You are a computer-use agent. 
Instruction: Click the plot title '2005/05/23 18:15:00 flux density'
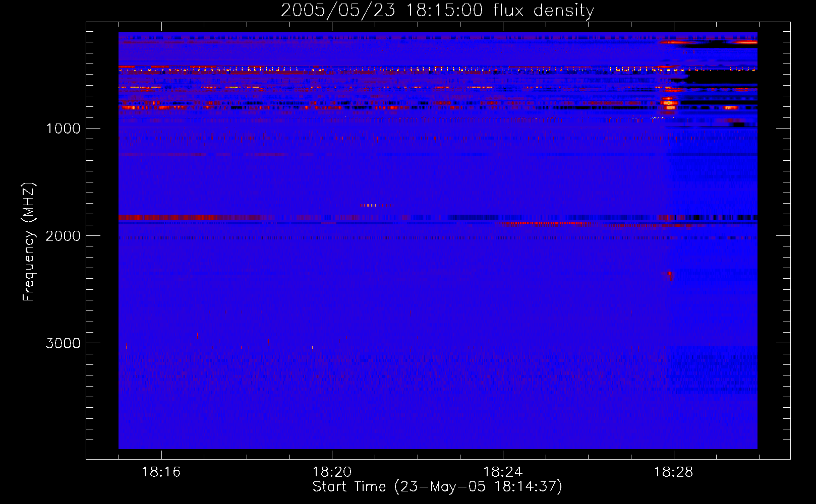(437, 10)
